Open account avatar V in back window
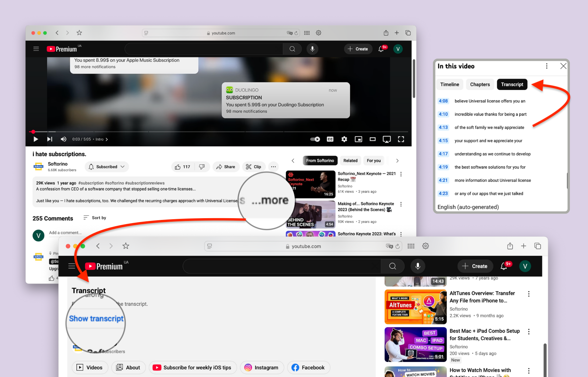Image resolution: width=588 pixels, height=377 pixels. point(398,49)
